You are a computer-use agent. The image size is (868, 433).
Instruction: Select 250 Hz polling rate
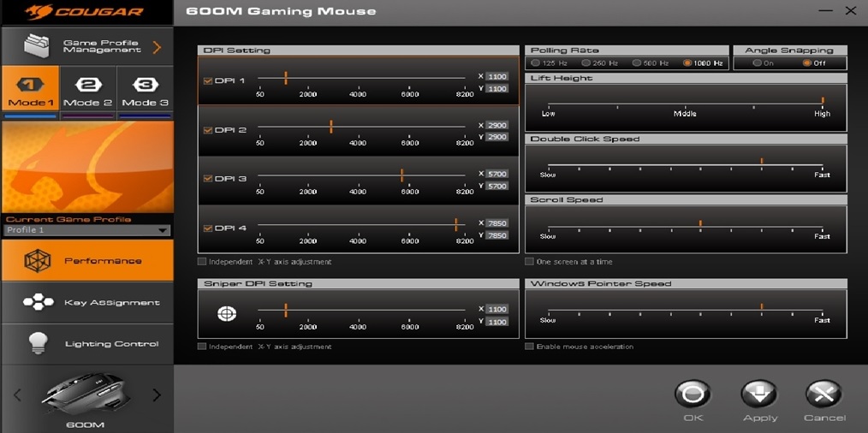pos(586,63)
